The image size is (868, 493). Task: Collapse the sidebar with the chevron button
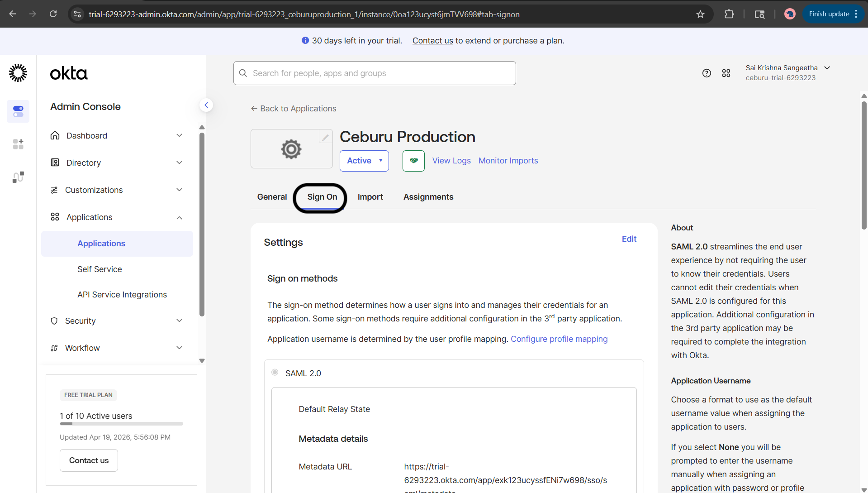[206, 105]
